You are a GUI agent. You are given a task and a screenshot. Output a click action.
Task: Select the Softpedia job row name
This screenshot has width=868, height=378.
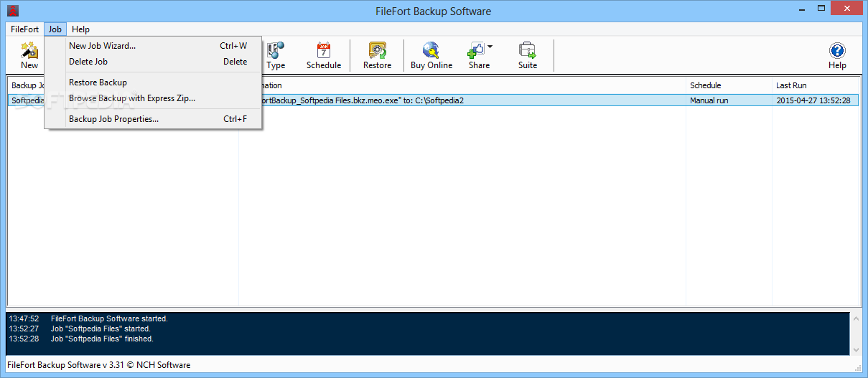pyautogui.click(x=27, y=100)
